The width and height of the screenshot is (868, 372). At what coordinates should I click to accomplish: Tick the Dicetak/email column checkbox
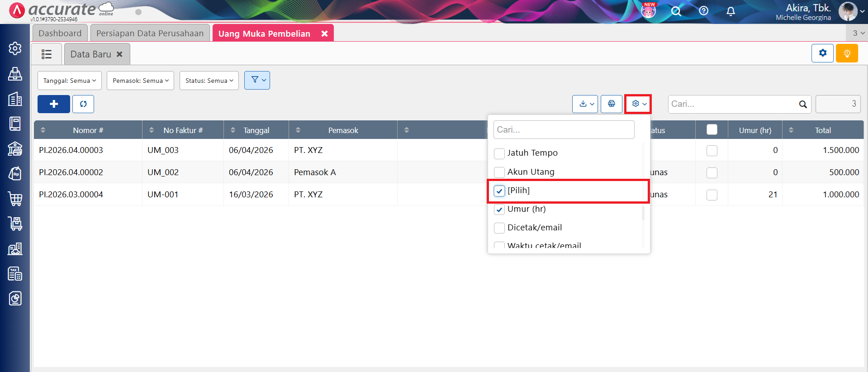499,228
